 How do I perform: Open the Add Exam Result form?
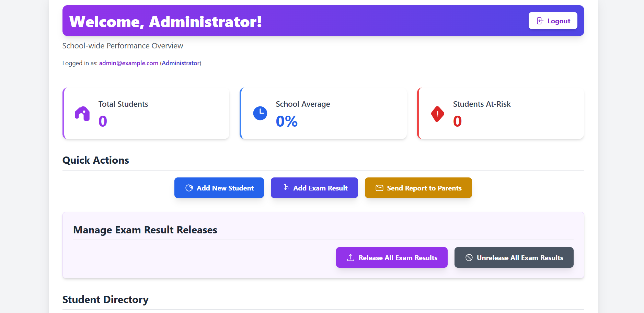pos(320,188)
